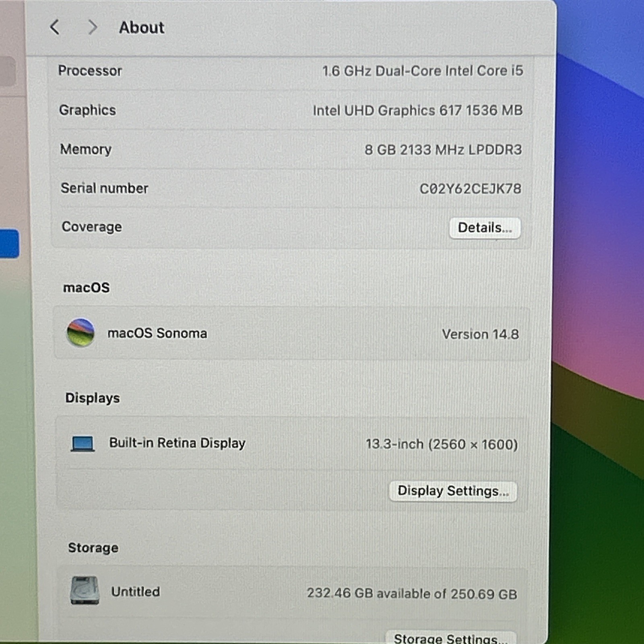
Task: Click the Coverage label
Action: (92, 227)
